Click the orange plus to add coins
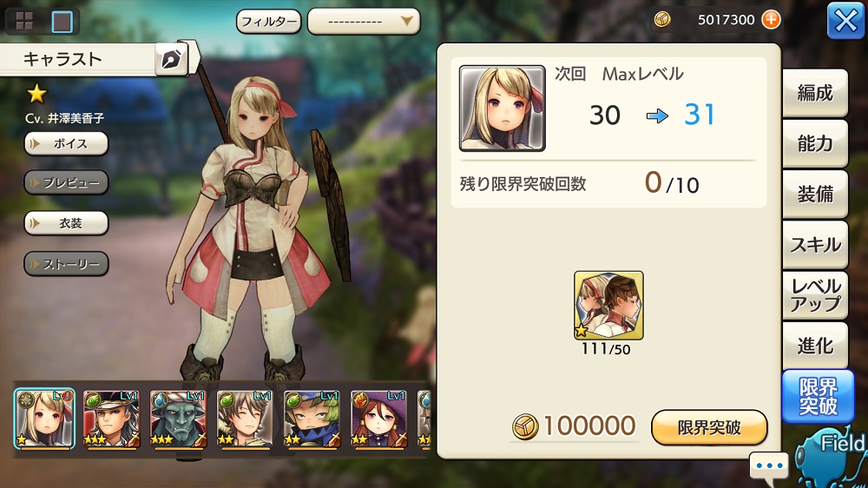868x488 pixels. tap(771, 19)
